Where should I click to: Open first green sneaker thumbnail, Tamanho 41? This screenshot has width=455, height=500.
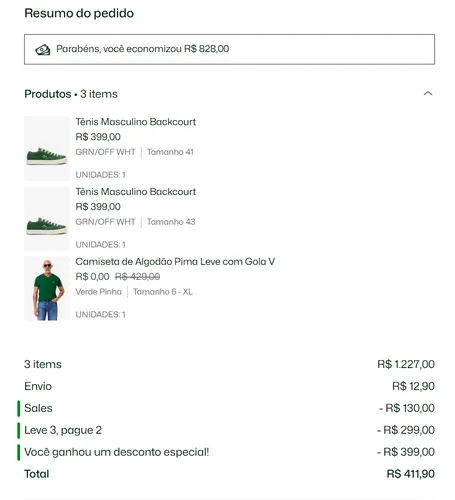coord(47,148)
